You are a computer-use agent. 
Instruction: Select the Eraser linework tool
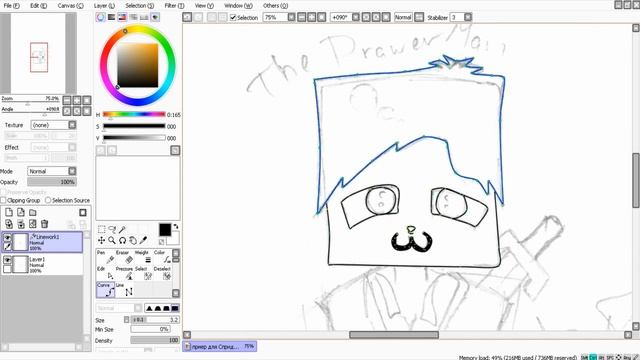[x=124, y=257]
